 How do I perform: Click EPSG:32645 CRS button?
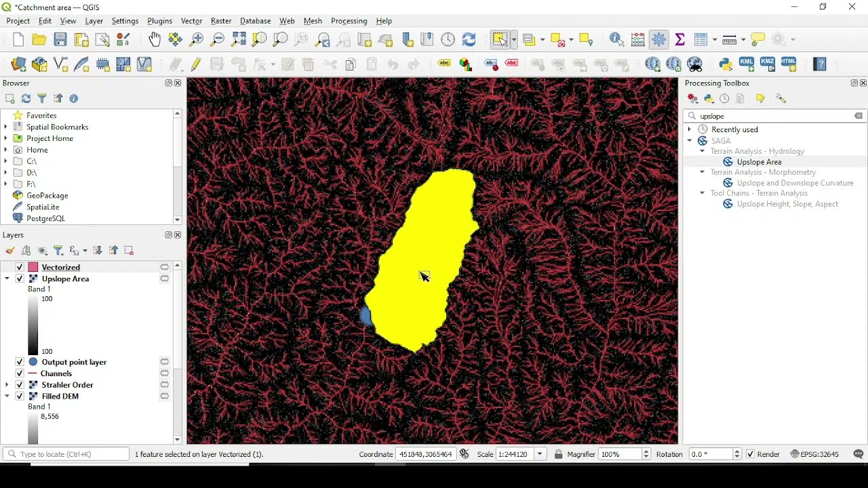coord(815,454)
